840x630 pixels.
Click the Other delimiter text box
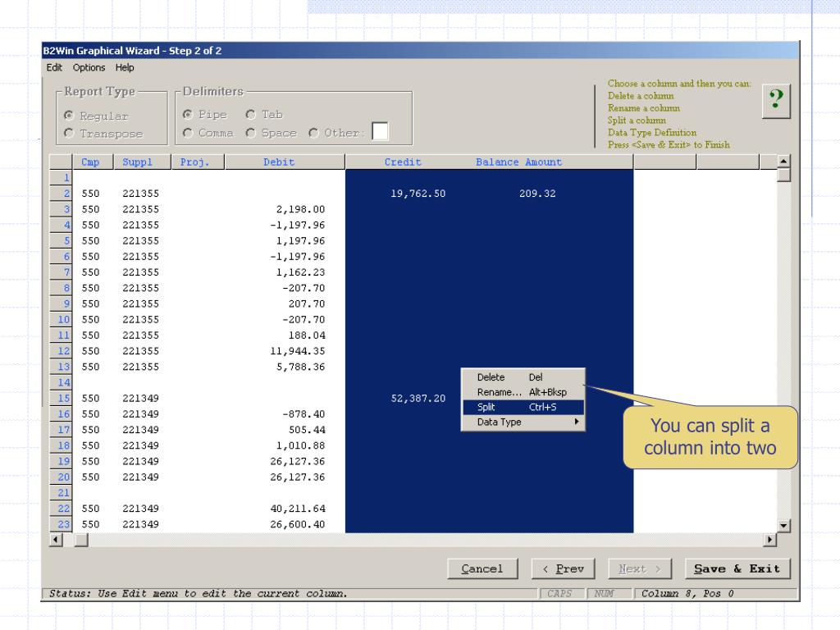point(380,131)
